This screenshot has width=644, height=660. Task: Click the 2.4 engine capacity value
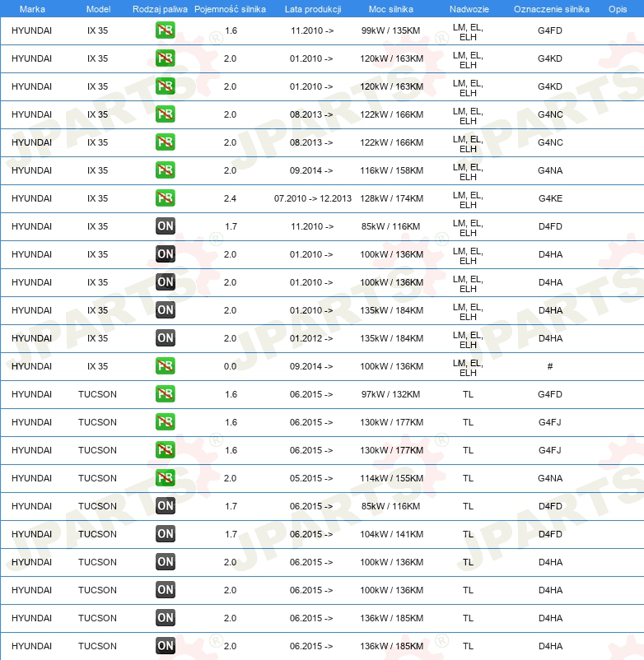pyautogui.click(x=230, y=198)
